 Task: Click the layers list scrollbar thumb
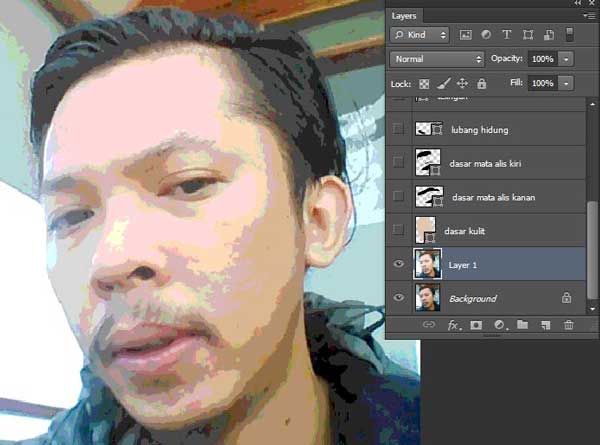click(592, 249)
